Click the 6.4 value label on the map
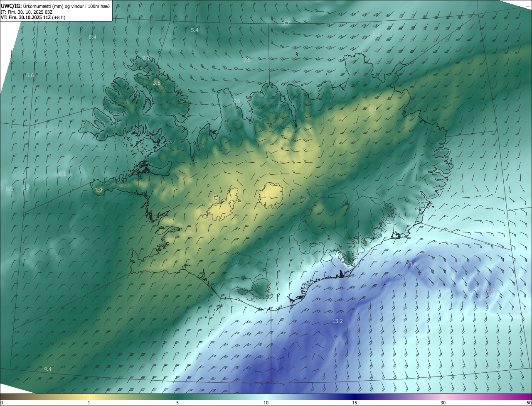 pyautogui.click(x=92, y=37)
